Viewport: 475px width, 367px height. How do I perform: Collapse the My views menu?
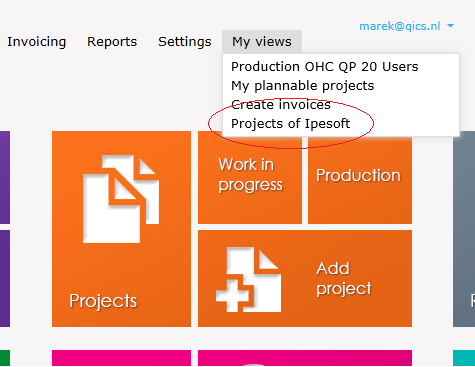(x=262, y=42)
